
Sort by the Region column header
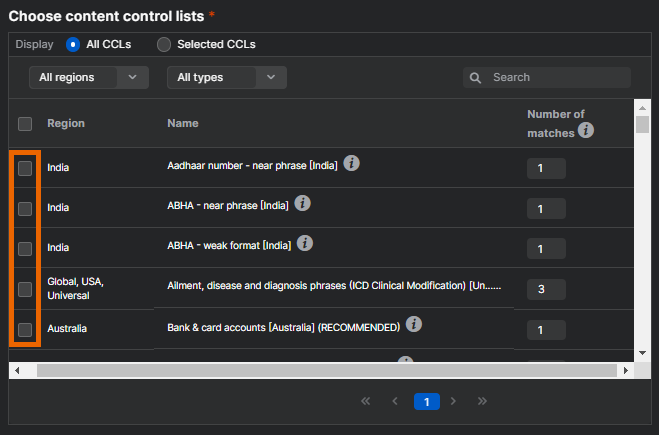point(66,123)
